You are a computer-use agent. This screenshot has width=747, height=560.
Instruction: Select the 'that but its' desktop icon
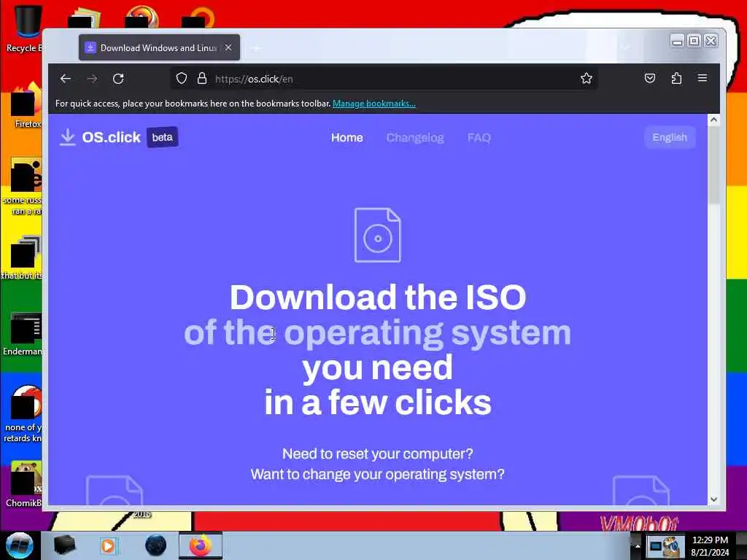coord(22,257)
